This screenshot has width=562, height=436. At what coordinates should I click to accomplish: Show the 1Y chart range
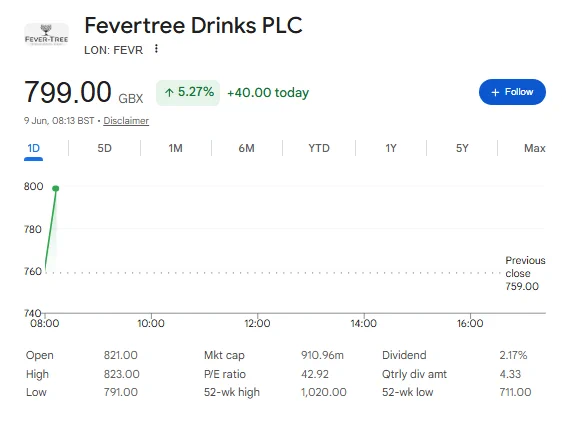[391, 148]
